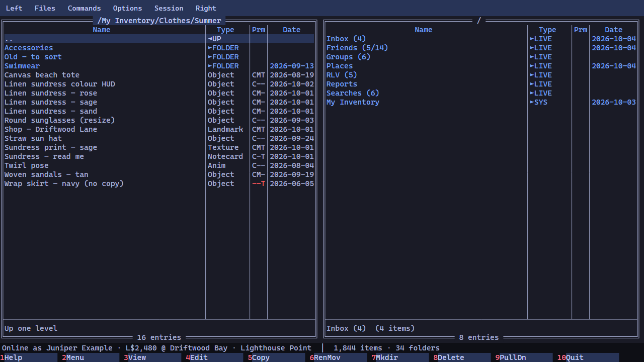
Task: Select 'Canvas beach tote' object
Action: tap(159, 75)
